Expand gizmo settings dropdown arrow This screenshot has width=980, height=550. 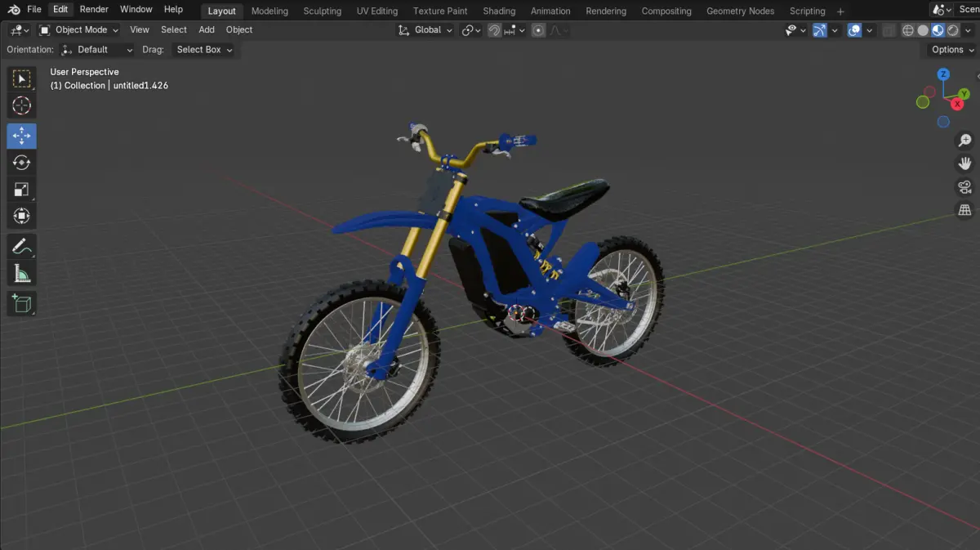[x=835, y=30]
